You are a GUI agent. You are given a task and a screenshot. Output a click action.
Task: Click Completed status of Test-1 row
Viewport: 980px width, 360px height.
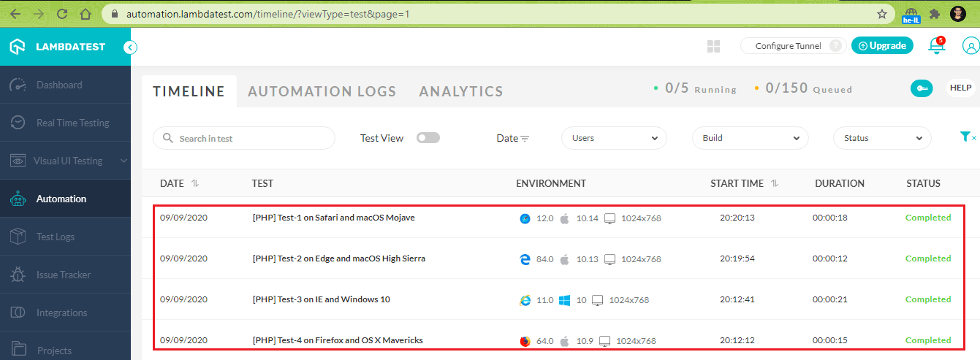tap(928, 218)
